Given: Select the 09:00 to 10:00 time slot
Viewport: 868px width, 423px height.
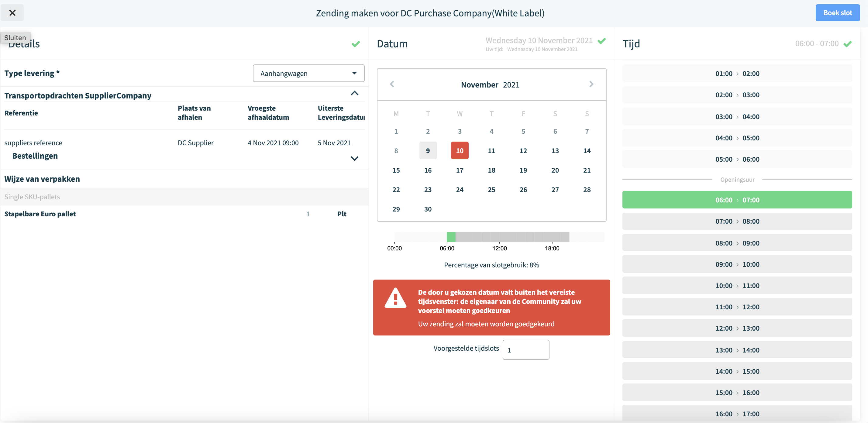Looking at the screenshot, I should (737, 264).
